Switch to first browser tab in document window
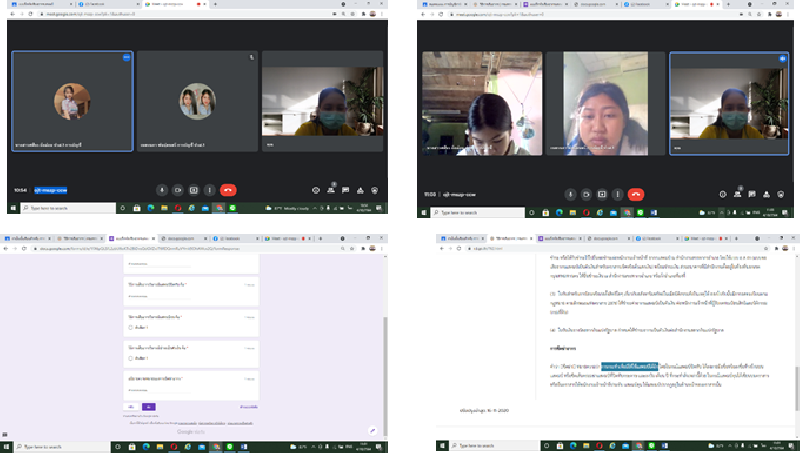This screenshot has height=453, width=800. pyautogui.click(x=465, y=240)
